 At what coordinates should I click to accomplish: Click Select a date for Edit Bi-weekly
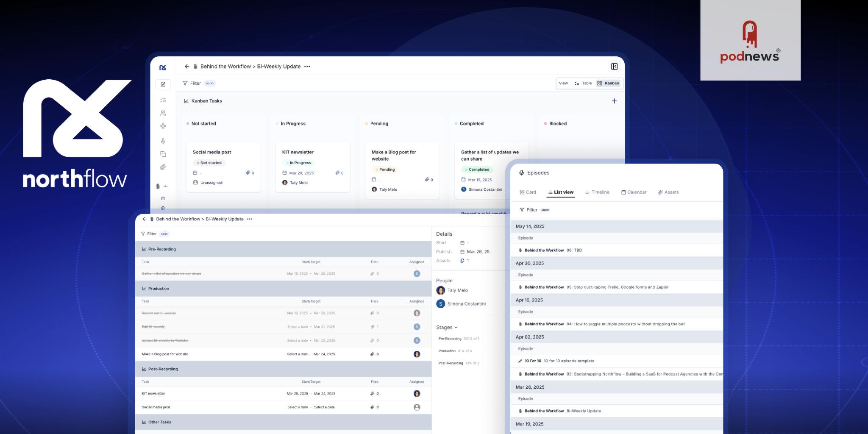coord(298,327)
